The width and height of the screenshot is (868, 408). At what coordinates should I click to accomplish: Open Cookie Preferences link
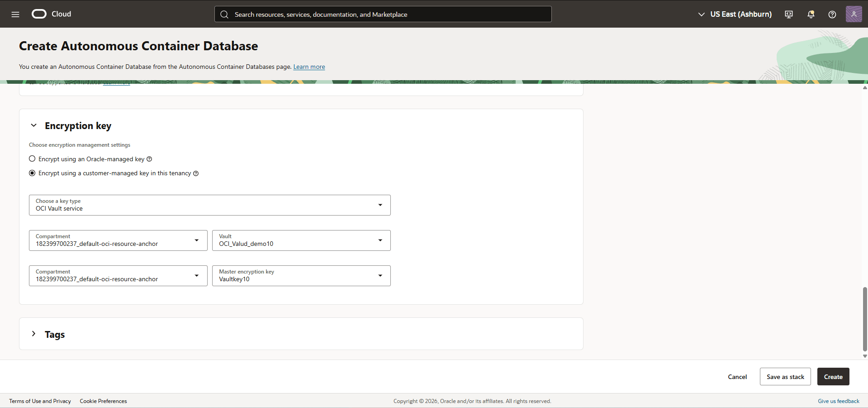point(103,401)
